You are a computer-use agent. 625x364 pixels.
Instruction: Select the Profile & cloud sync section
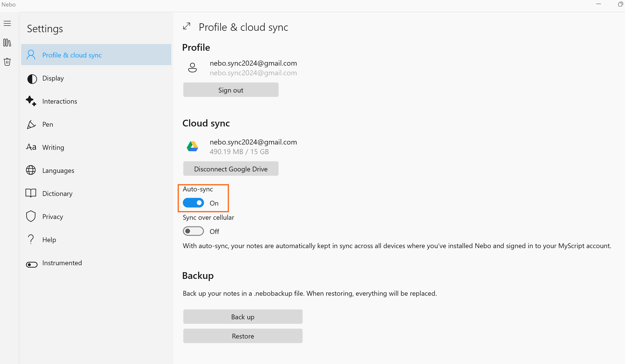pyautogui.click(x=72, y=55)
